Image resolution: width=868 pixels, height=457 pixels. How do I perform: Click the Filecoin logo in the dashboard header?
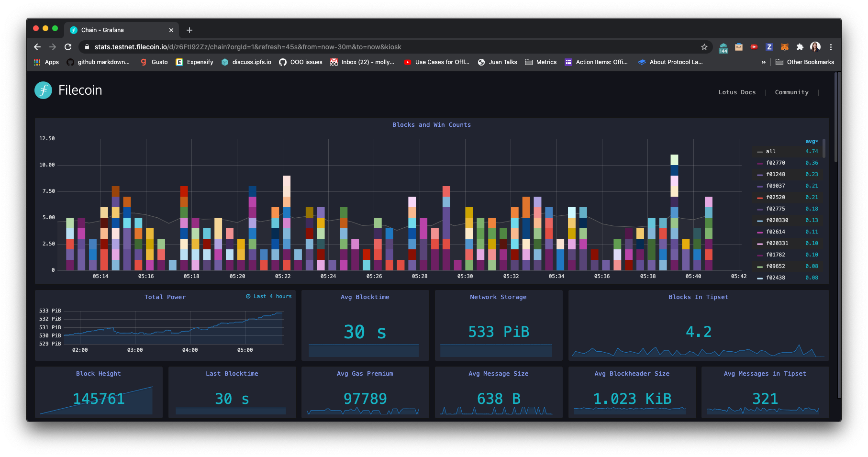(43, 90)
